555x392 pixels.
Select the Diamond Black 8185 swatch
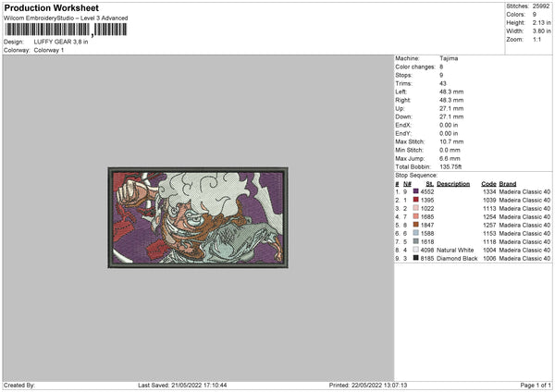[416, 258]
